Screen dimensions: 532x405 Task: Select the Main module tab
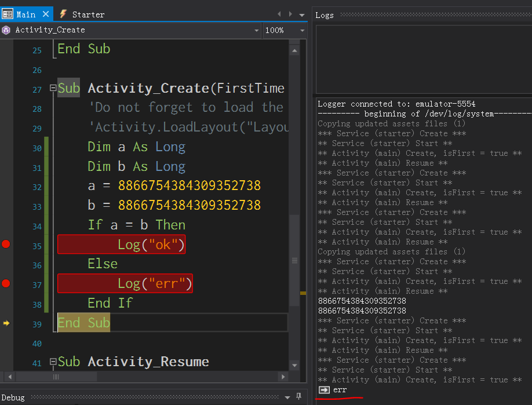pos(25,14)
